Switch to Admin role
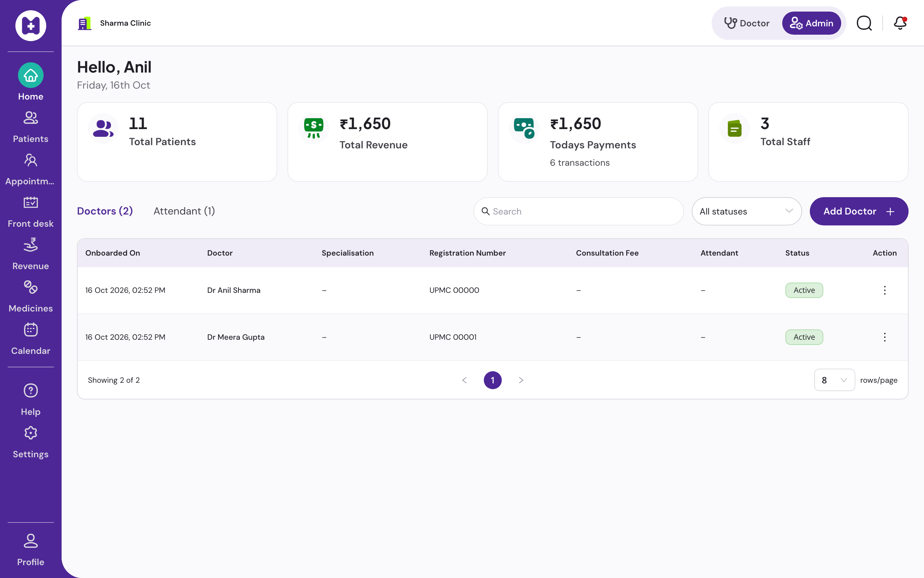 (x=811, y=23)
